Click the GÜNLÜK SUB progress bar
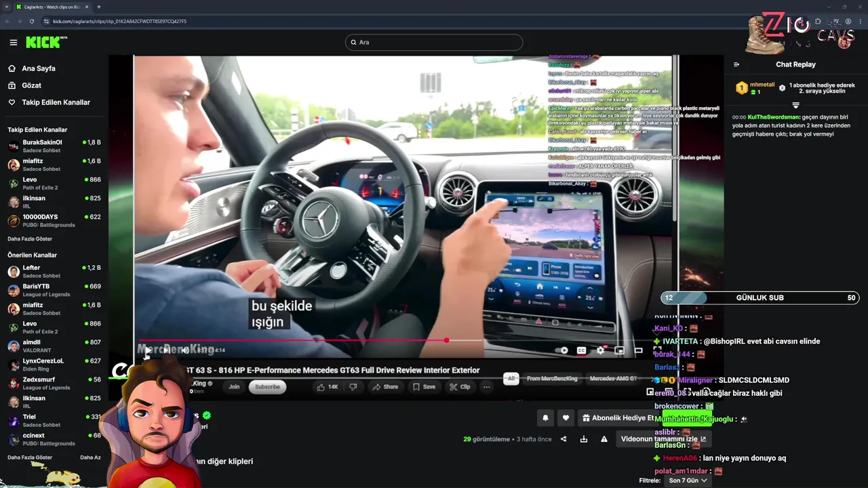The width and height of the screenshot is (868, 488). point(760,298)
